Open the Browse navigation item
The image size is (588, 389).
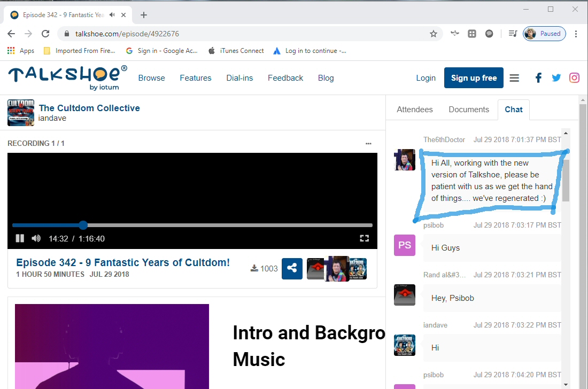tap(151, 78)
